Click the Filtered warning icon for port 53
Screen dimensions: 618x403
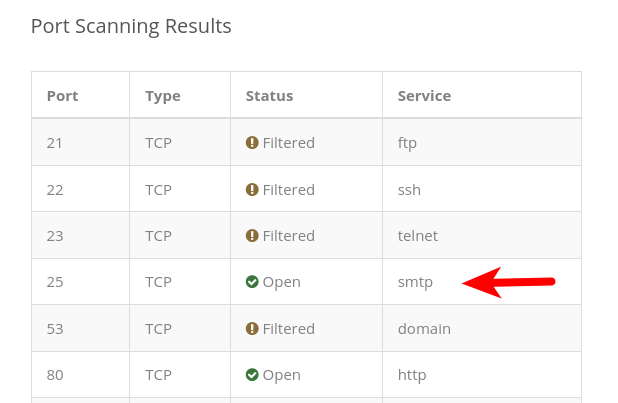coord(252,329)
